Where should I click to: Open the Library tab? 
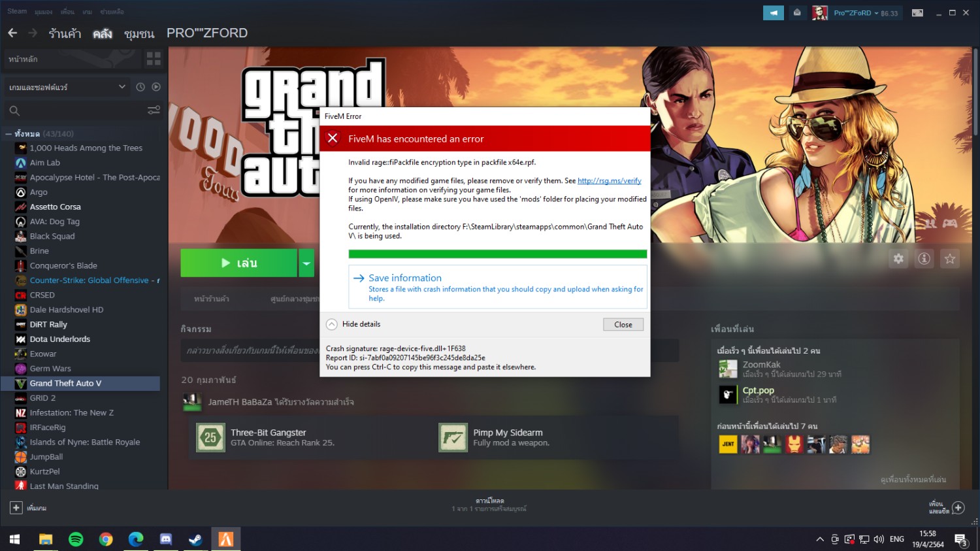pyautogui.click(x=103, y=33)
